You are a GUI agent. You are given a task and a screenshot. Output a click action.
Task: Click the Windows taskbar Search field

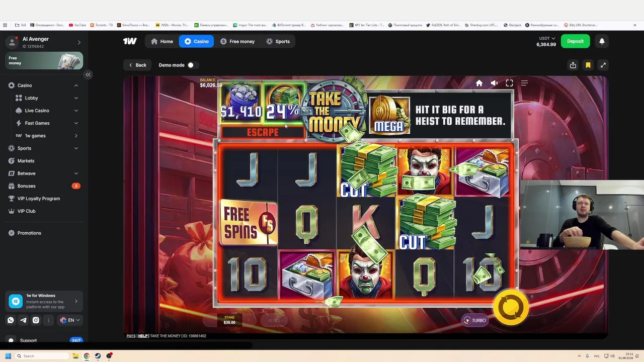[x=41, y=356]
